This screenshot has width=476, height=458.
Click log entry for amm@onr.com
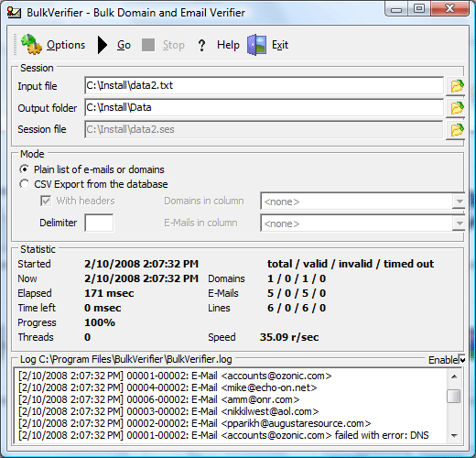point(159,399)
